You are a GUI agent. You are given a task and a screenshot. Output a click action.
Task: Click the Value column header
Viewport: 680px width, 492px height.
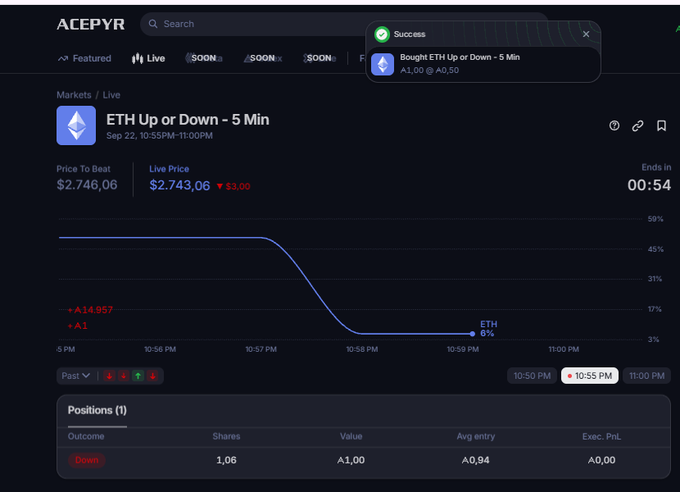(x=351, y=436)
